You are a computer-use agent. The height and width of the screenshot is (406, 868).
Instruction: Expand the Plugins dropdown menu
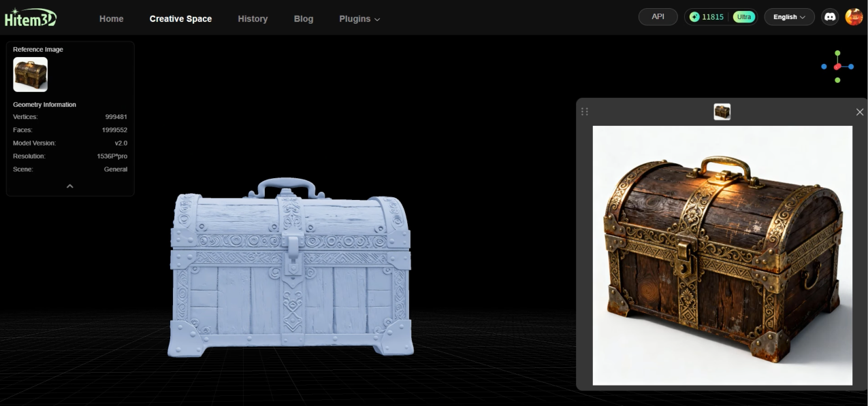[359, 18]
